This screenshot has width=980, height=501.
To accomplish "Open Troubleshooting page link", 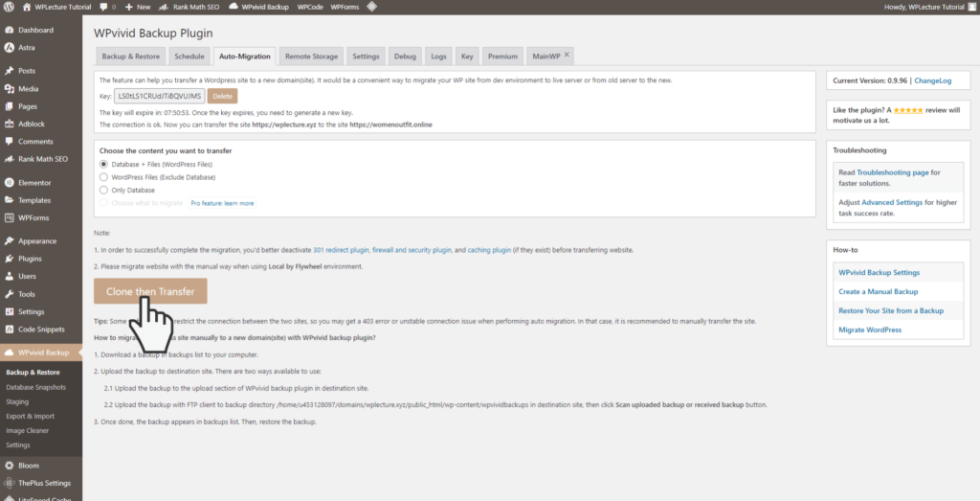I will pos(893,172).
